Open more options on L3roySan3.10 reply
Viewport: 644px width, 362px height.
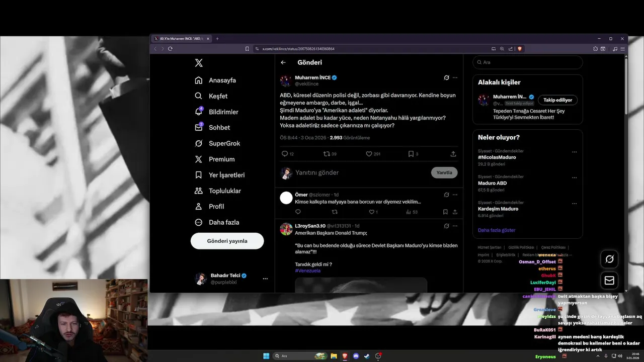tap(455, 226)
